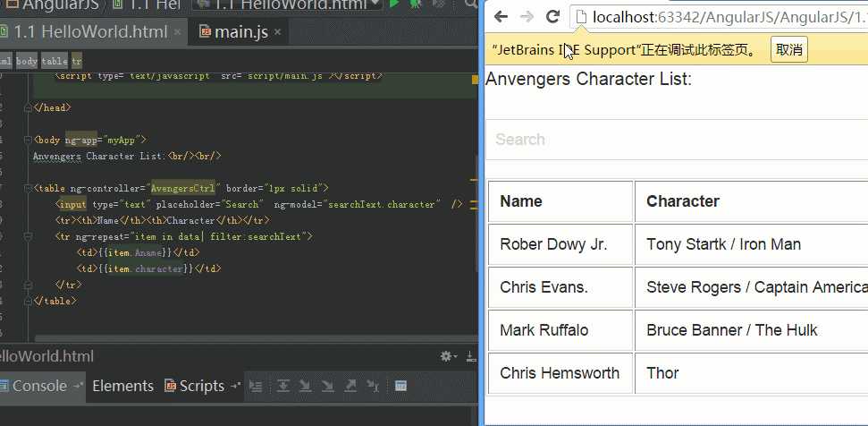
Task: Click the fold marker at closing tr tag
Action: click(x=28, y=285)
